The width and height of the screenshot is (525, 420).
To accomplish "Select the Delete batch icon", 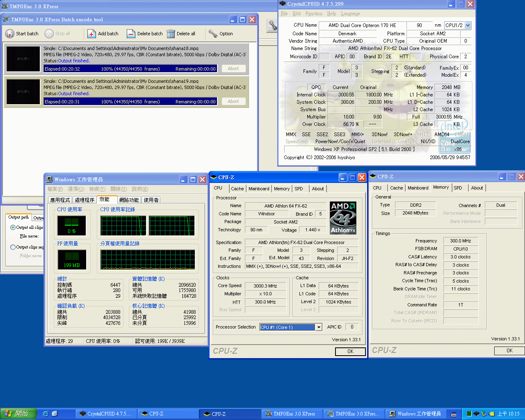I will (131, 34).
